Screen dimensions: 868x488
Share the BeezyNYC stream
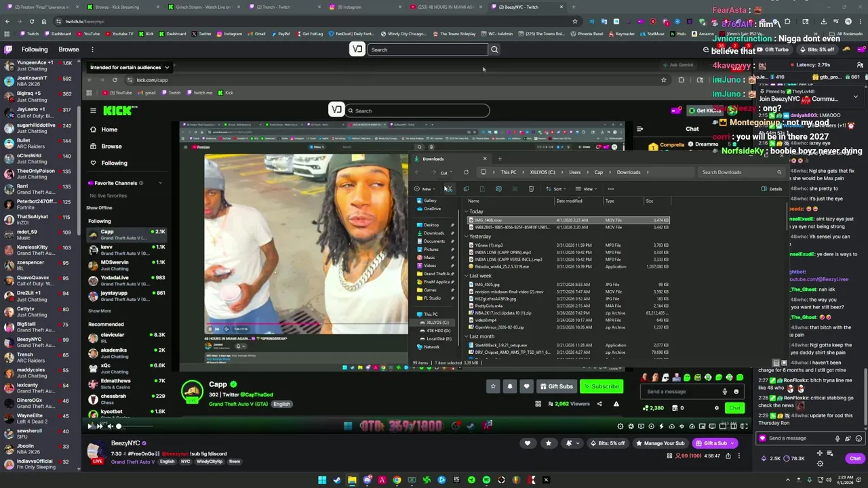(728, 456)
